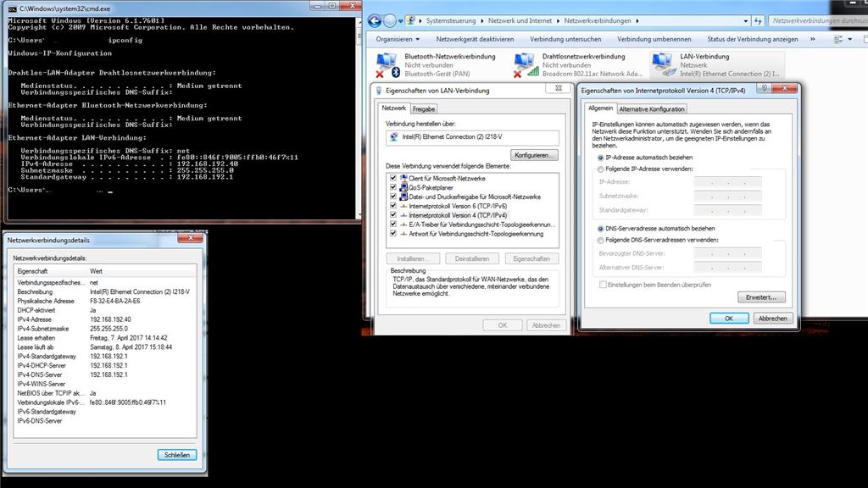The image size is (868, 488).
Task: Select the LAN-Verbindung adapter icon
Action: coord(663,64)
